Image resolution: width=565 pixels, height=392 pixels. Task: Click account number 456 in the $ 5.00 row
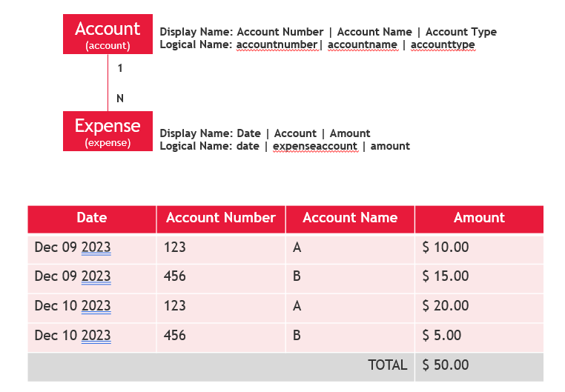tap(175, 336)
